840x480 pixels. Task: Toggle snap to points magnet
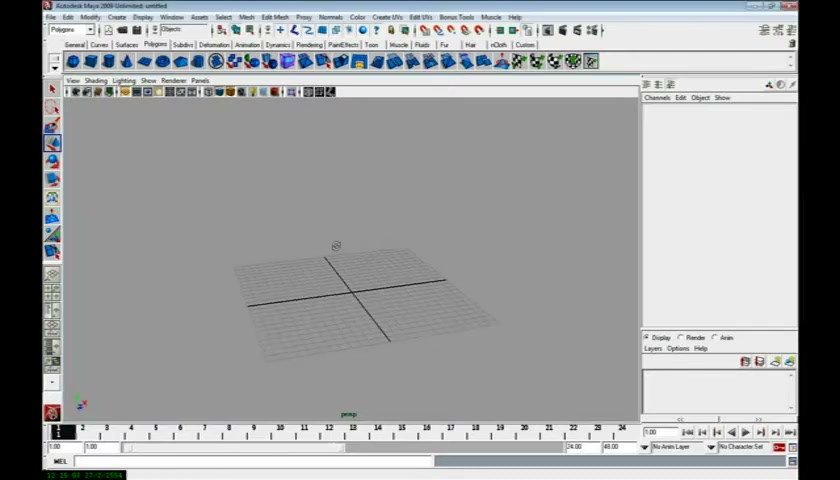click(452, 30)
